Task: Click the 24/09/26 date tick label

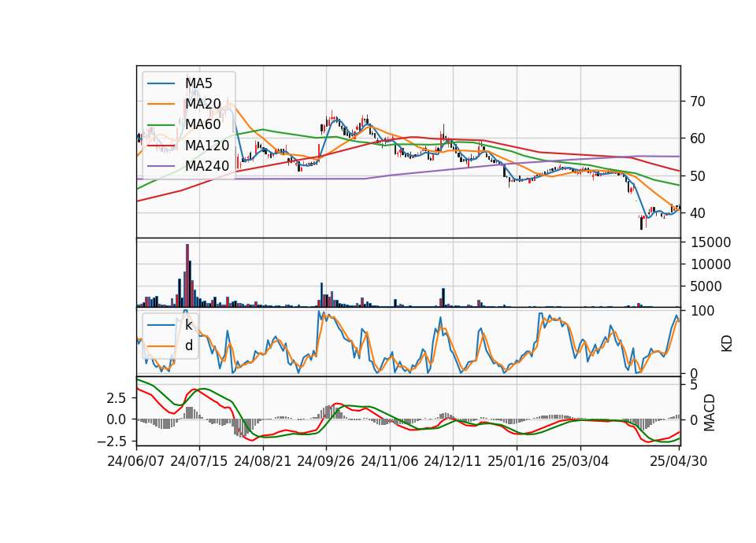Action: [x=326, y=461]
